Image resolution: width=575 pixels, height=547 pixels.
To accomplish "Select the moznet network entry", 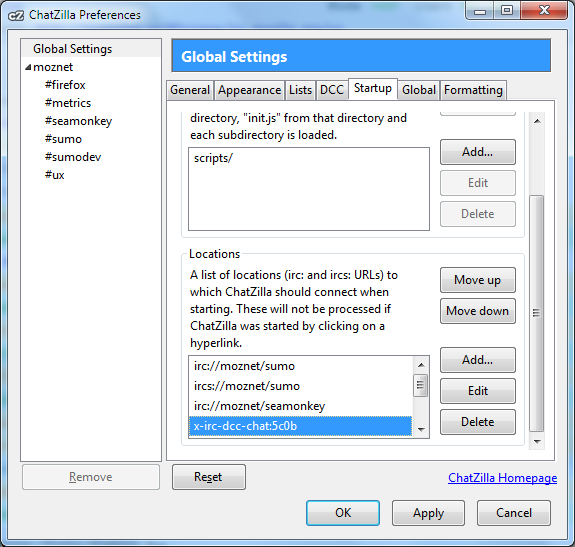I will coord(53,67).
